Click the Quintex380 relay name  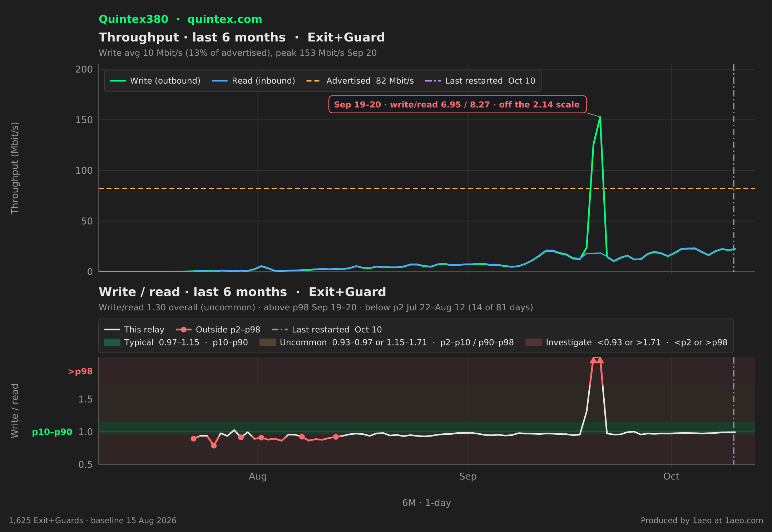133,19
